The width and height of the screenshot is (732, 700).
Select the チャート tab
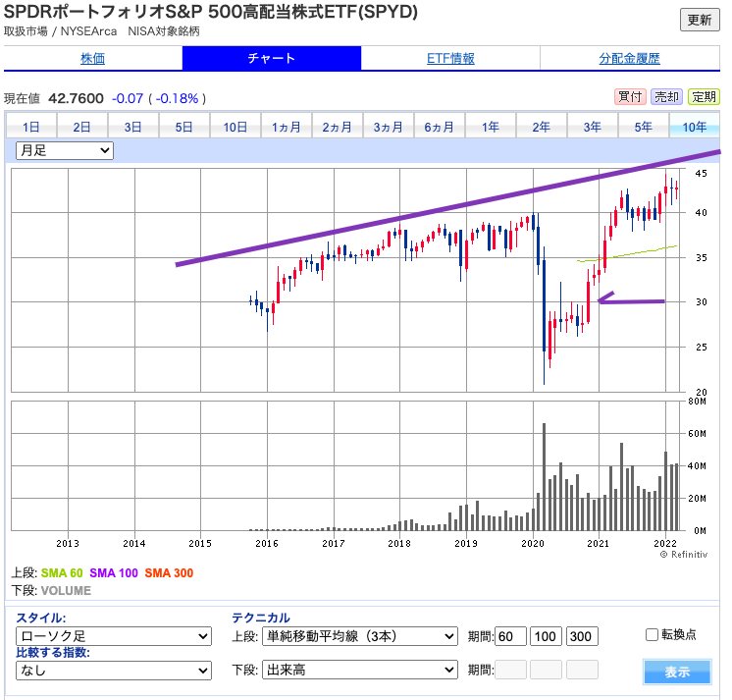(x=271, y=58)
